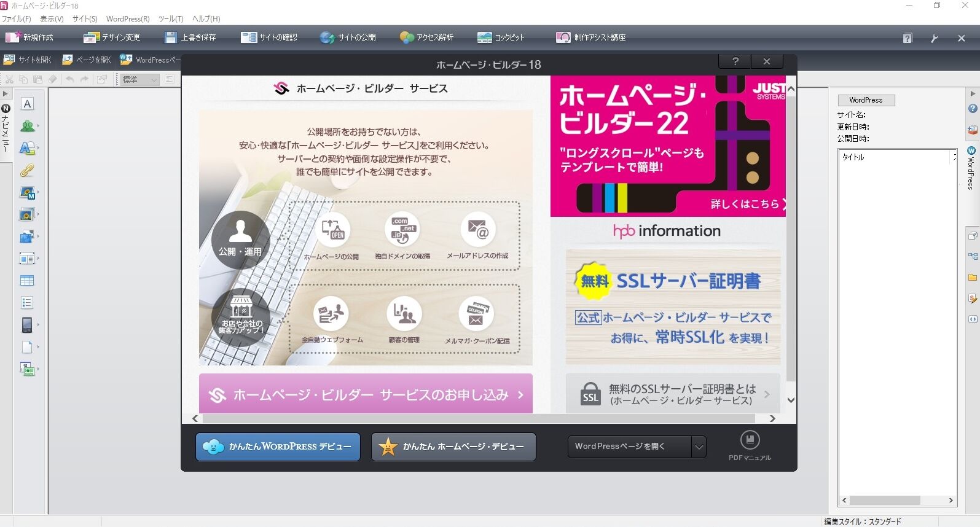
Task: Click the stacked photos icon in sidebar
Action: [x=27, y=214]
